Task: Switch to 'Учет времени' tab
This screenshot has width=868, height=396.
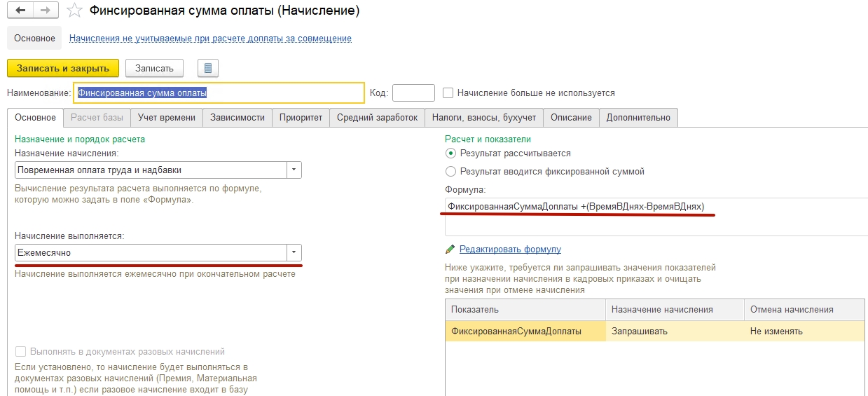Action: coord(167,118)
